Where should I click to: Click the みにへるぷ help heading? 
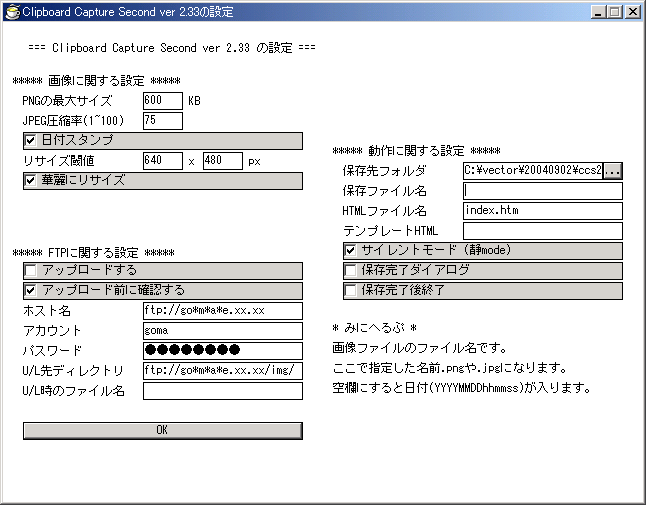pos(374,328)
